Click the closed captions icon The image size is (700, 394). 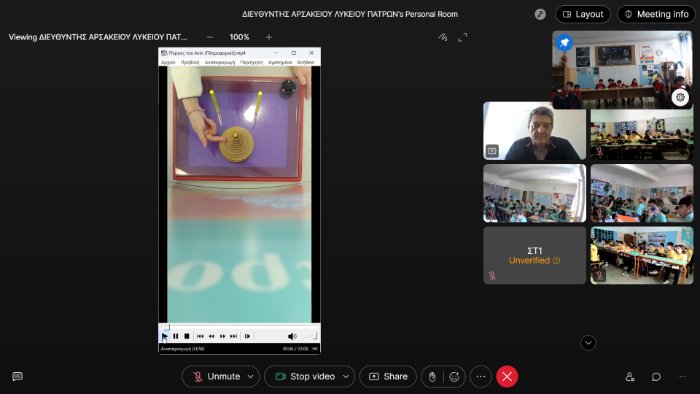[x=17, y=376]
